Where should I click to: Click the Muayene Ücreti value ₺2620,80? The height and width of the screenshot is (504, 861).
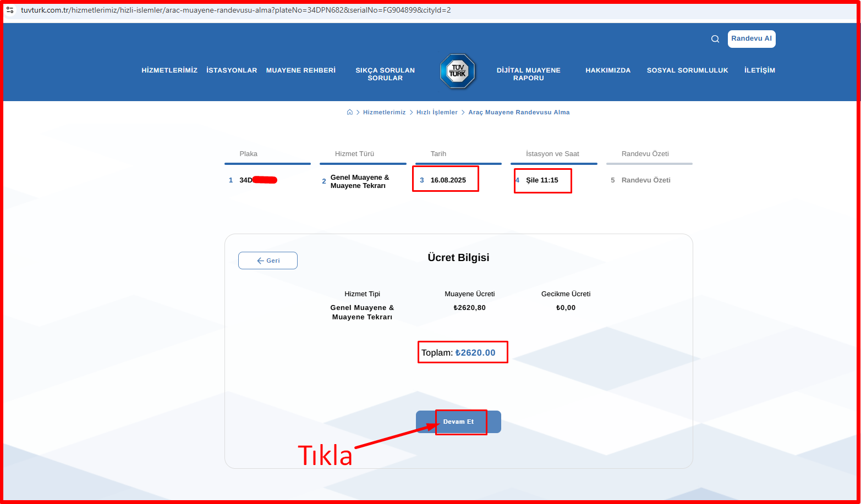470,308
